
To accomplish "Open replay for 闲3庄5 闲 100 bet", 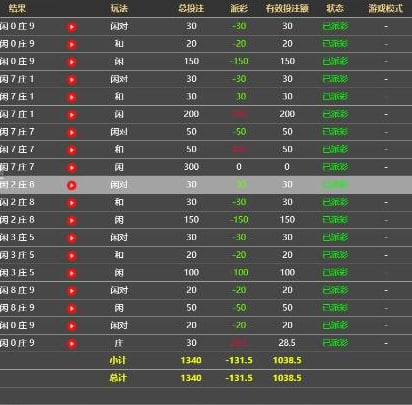I will click(x=72, y=273).
